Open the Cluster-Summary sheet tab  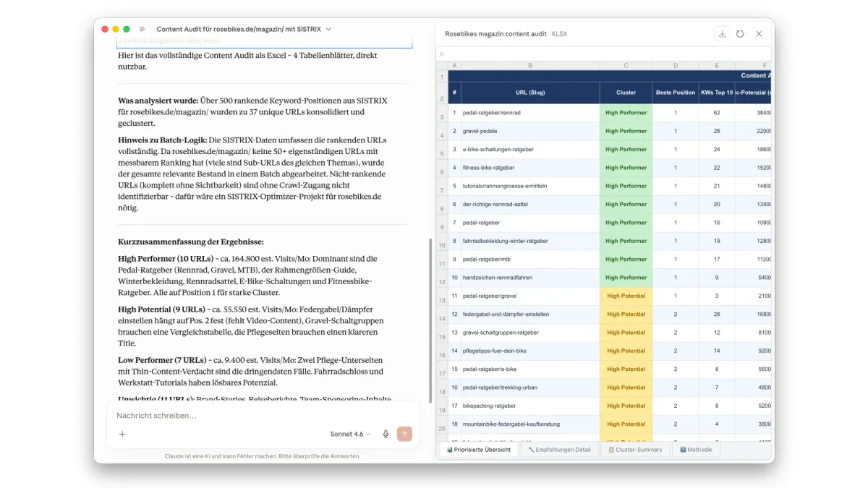click(636, 450)
